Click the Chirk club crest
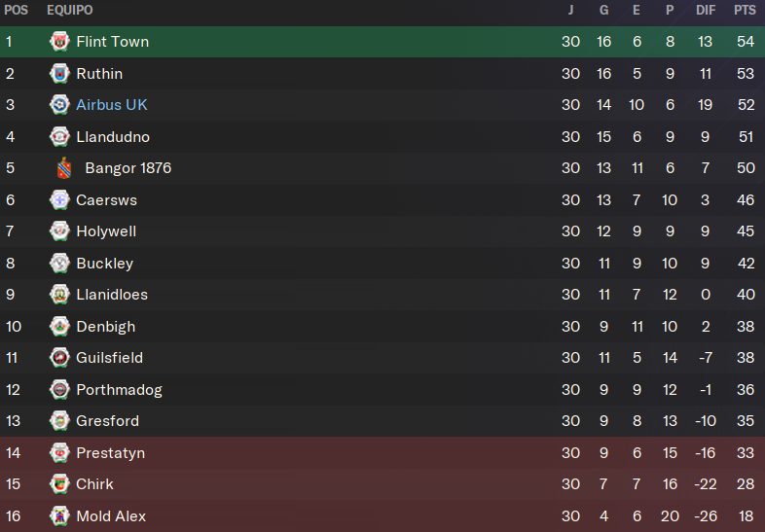 click(x=59, y=484)
